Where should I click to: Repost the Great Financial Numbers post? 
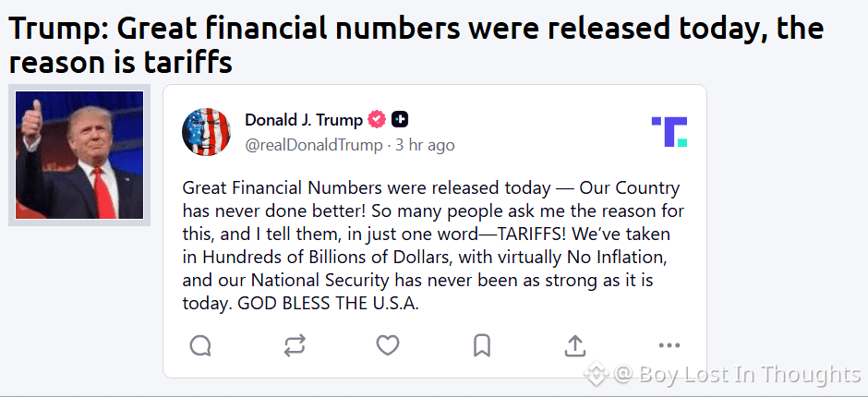295,346
